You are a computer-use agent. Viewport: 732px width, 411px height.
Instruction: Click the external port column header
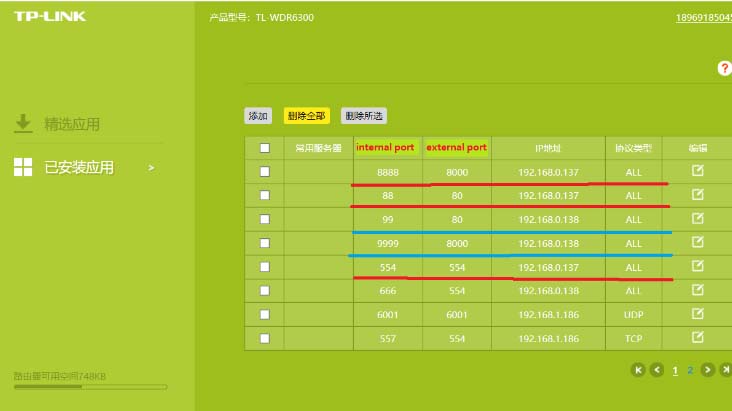(x=457, y=148)
